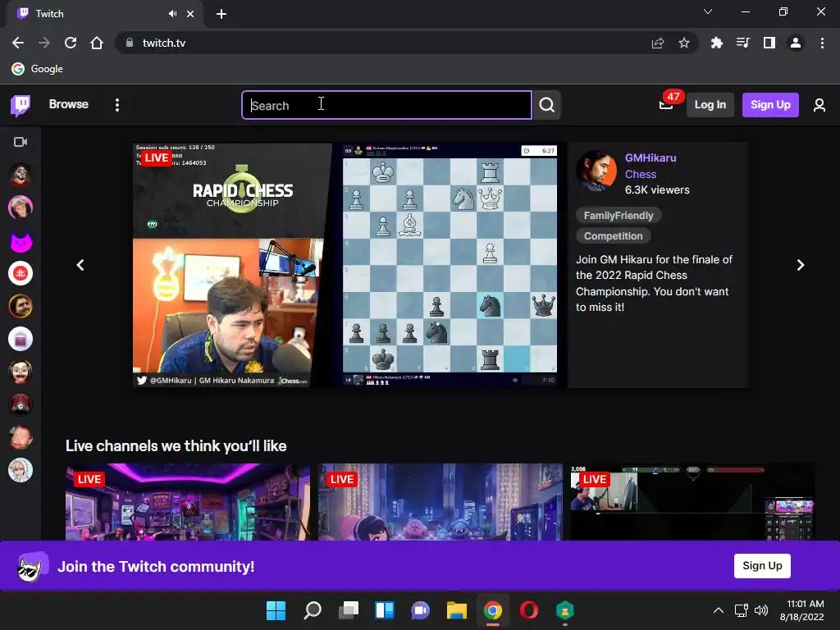Open the Chrome three-dot menu
This screenshot has height=630, width=840.
coord(822,43)
